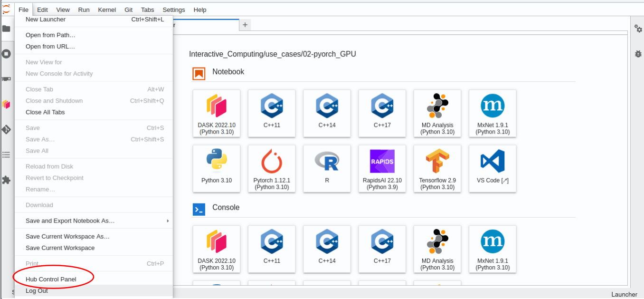Open the View menu

(x=63, y=10)
